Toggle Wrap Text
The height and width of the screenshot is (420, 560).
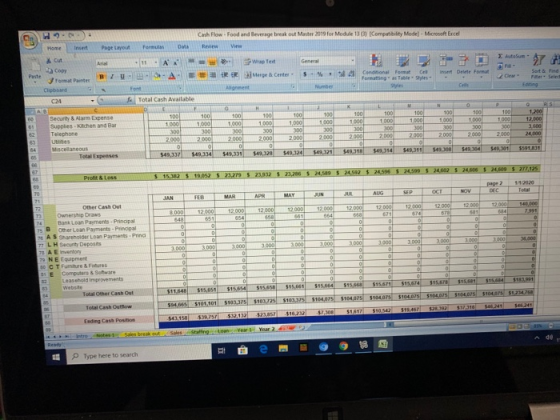pyautogui.click(x=260, y=61)
